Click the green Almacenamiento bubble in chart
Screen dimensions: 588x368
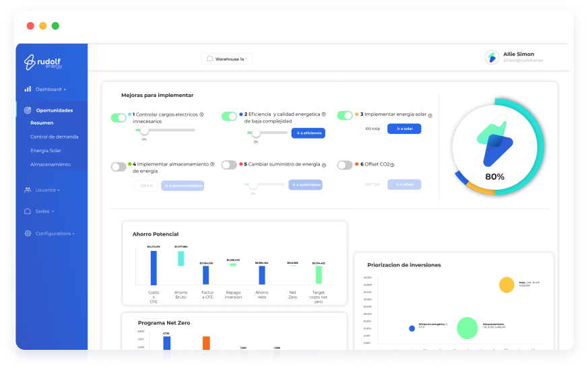(x=467, y=328)
